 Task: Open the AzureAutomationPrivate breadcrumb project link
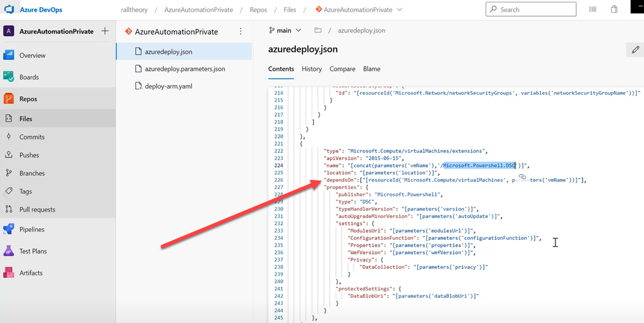[x=199, y=10]
